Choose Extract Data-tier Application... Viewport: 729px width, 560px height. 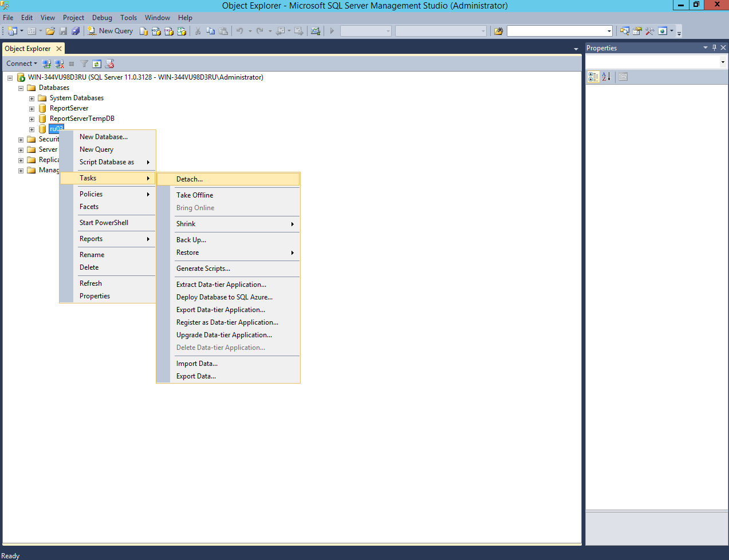[228, 285]
